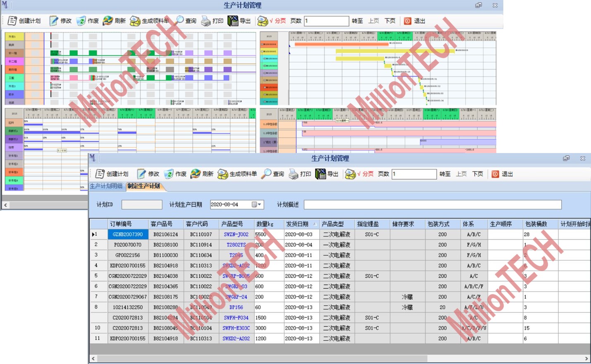Restore the front 生产计划管理 window
The height and width of the screenshot is (364, 591).
(566, 158)
